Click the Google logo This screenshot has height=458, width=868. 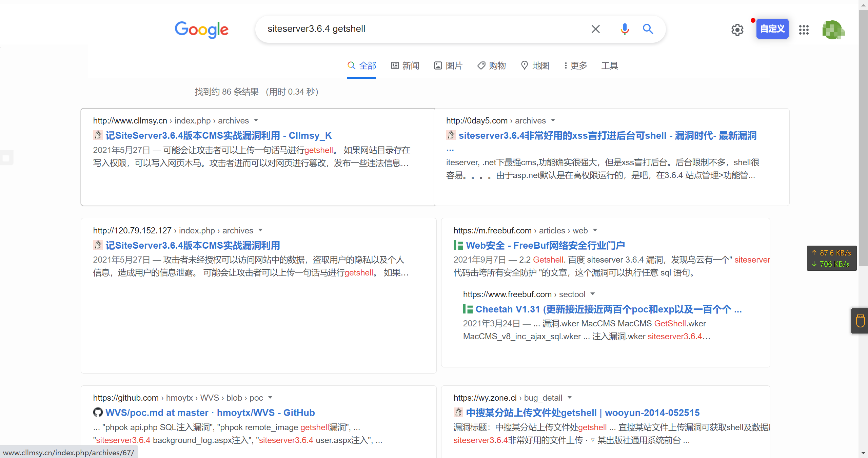[201, 30]
